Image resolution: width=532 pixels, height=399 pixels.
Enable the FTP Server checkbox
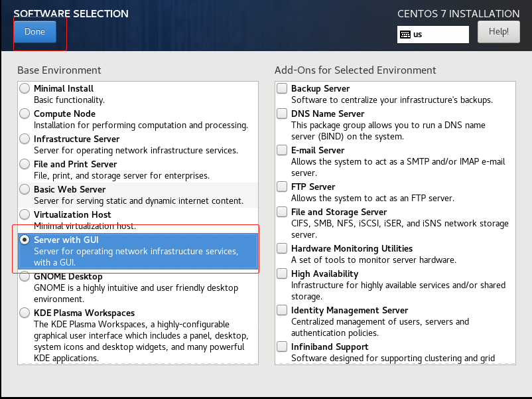point(282,187)
